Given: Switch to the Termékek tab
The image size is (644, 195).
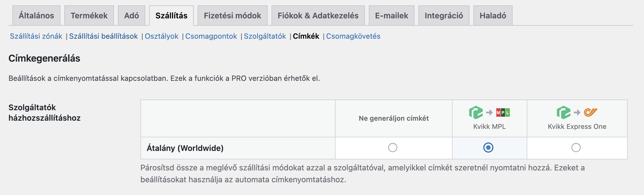Looking at the screenshot, I should 89,16.
